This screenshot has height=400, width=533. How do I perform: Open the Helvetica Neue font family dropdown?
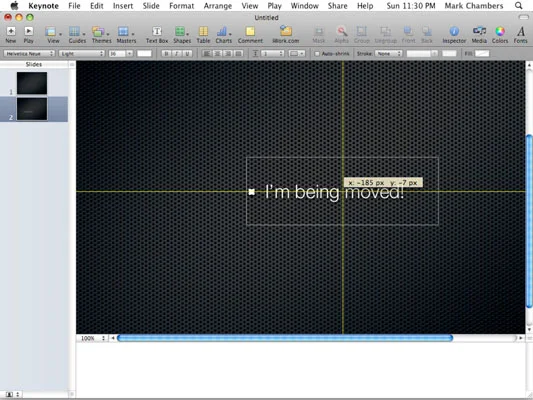[x=29, y=54]
